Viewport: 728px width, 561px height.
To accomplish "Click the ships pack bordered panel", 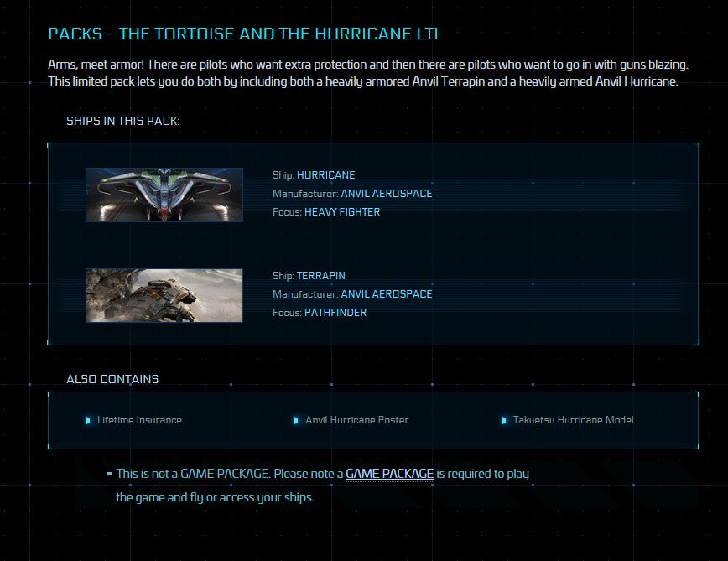I will pyautogui.click(x=373, y=243).
